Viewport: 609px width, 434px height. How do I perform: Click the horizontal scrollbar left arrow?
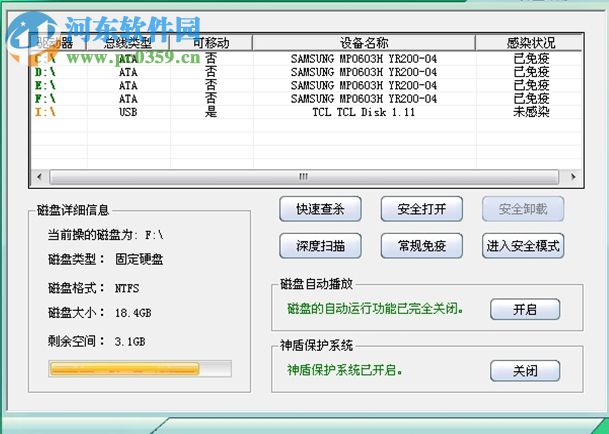[39, 177]
